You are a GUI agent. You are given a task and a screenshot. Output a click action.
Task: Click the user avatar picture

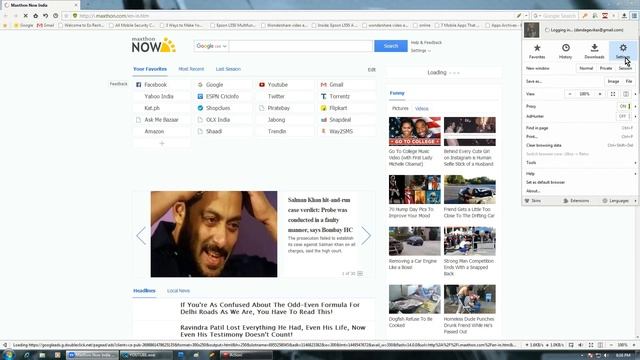pos(531,30)
